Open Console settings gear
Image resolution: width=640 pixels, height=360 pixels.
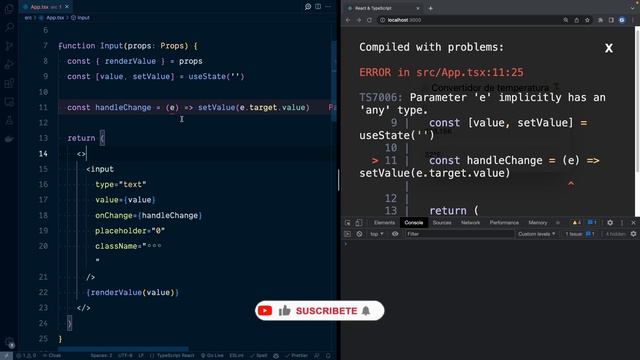coord(633,234)
